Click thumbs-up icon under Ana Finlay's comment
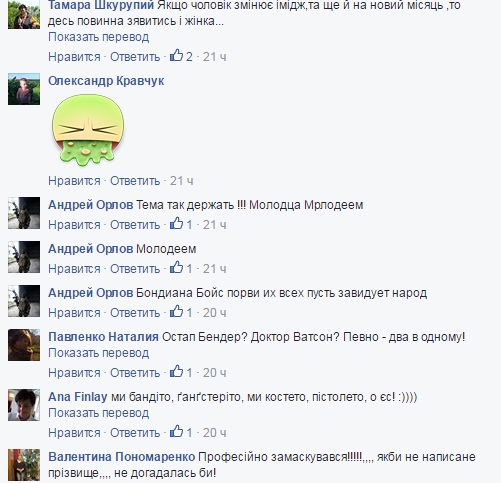Screen dimensions: 501x483 (176, 432)
